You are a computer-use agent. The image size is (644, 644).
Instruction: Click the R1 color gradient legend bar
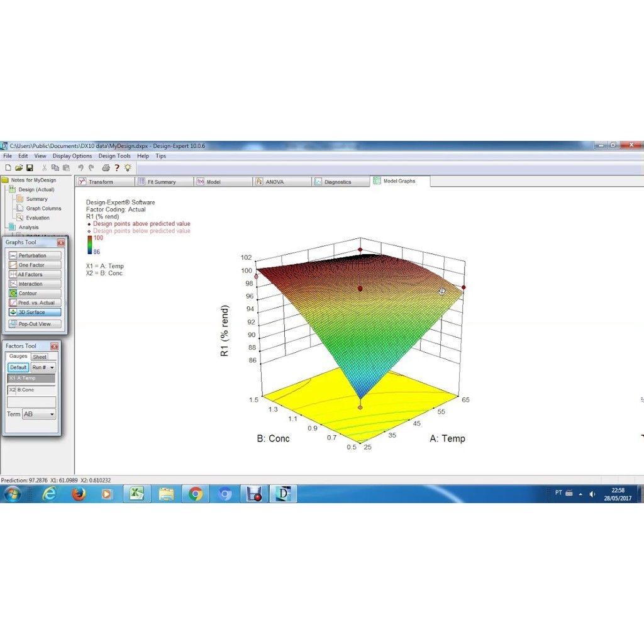point(90,245)
